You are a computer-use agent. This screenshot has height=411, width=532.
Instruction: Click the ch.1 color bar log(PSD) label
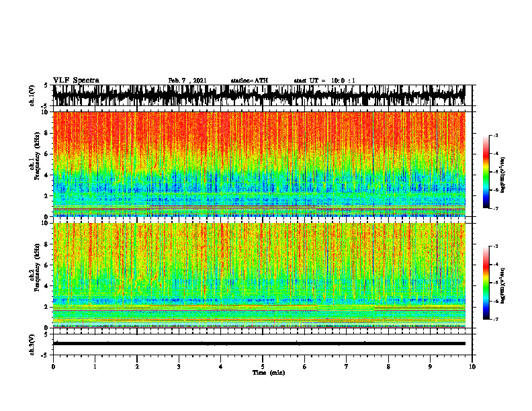point(503,175)
